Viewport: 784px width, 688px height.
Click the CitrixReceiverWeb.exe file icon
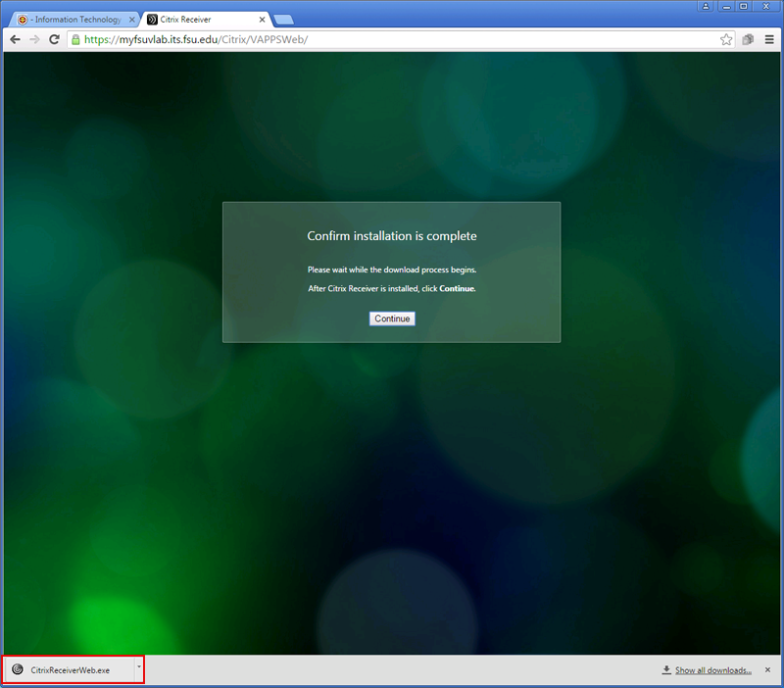point(18,669)
